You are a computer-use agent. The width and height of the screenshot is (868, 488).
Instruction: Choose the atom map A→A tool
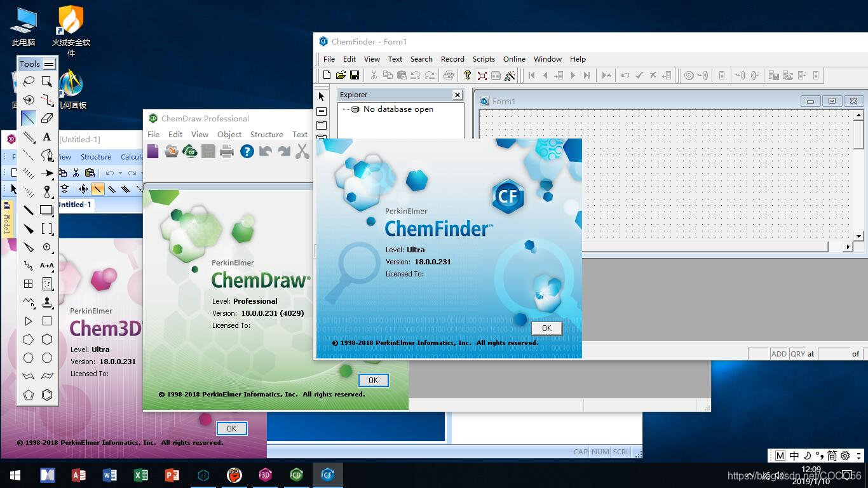click(x=47, y=266)
